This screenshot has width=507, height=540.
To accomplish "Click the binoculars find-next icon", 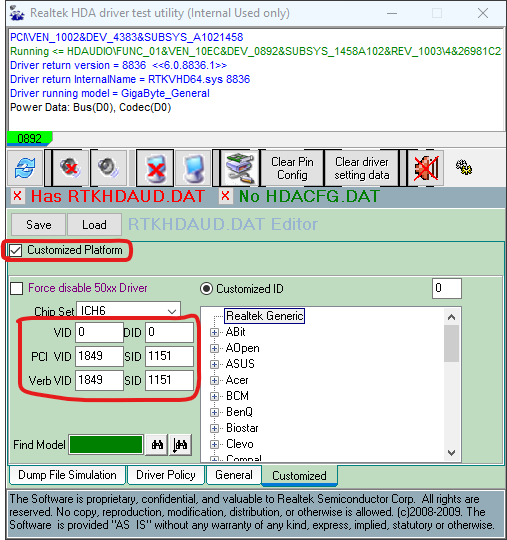I will [x=180, y=445].
